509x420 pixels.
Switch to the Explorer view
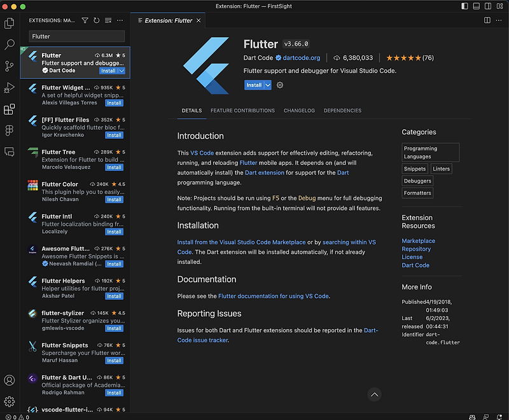click(x=9, y=23)
